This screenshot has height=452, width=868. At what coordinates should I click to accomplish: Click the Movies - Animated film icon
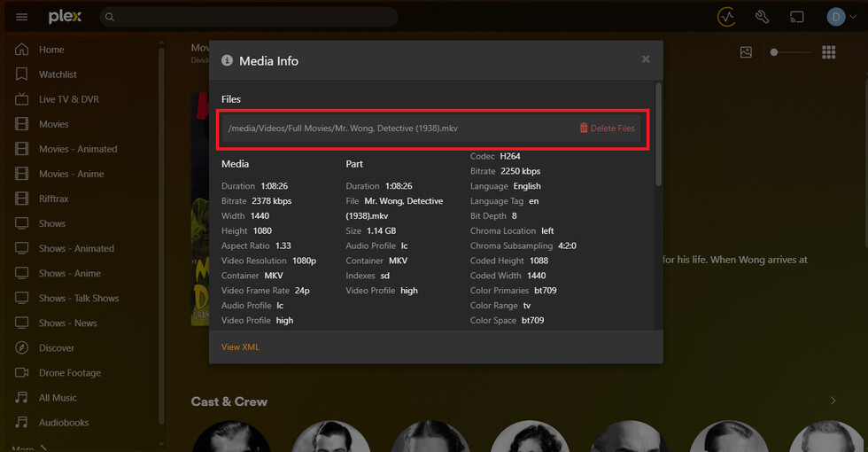21,149
